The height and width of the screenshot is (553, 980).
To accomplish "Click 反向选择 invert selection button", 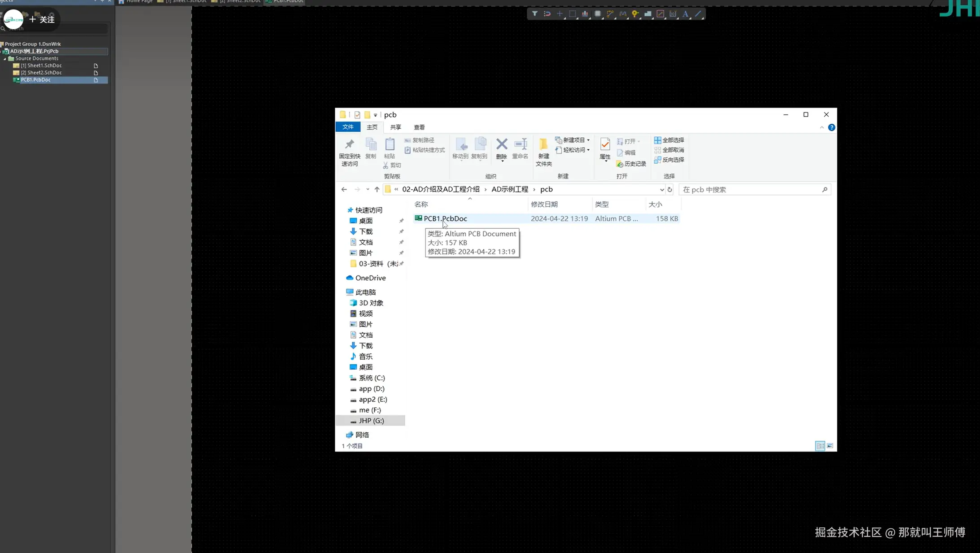I will click(x=669, y=160).
